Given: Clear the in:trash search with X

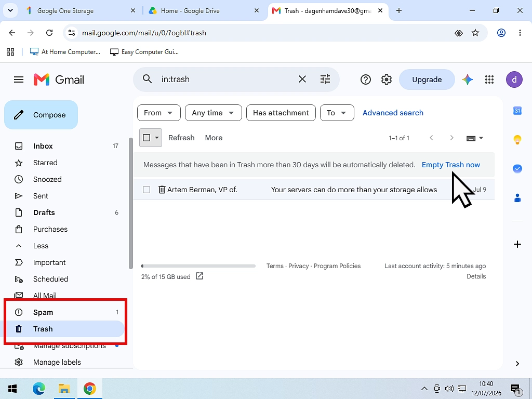Looking at the screenshot, I should click(x=302, y=79).
